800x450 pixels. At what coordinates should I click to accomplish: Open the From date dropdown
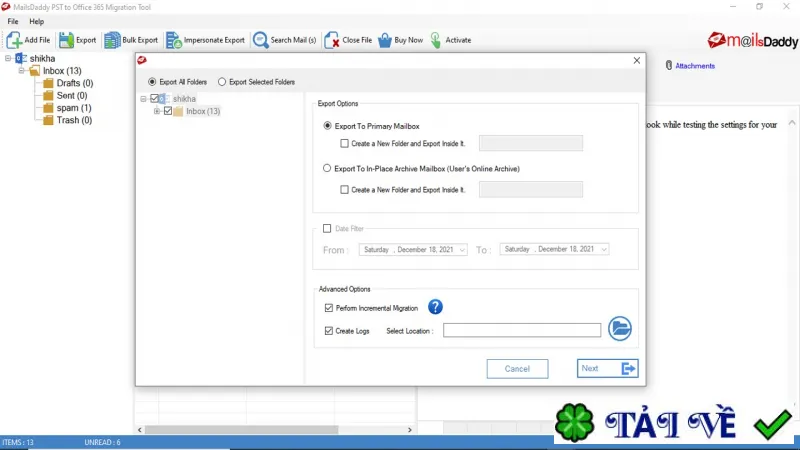(x=462, y=249)
